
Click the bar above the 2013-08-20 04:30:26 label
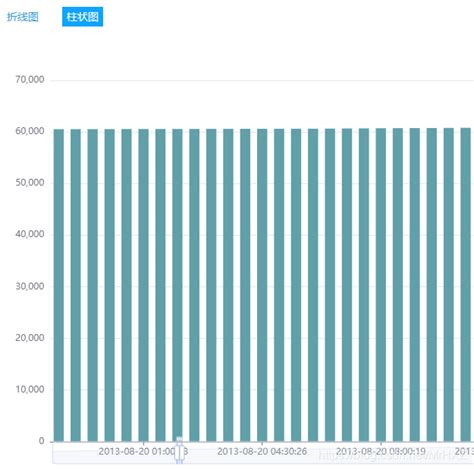pyautogui.click(x=262, y=285)
